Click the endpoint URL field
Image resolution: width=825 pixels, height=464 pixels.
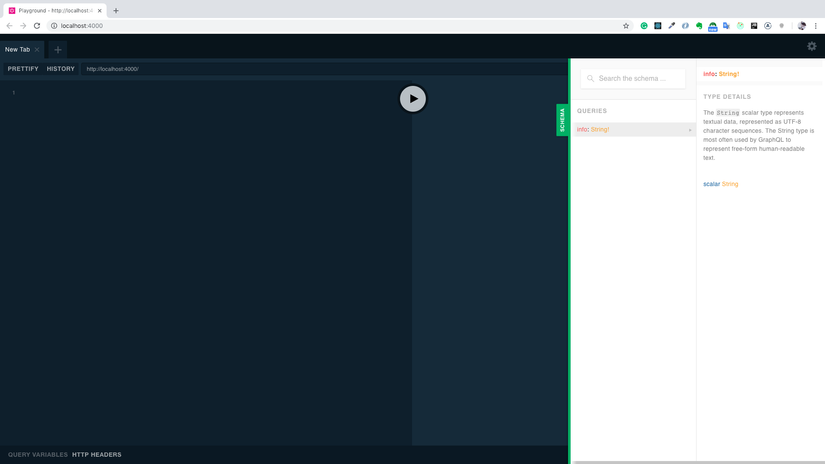click(x=200, y=69)
